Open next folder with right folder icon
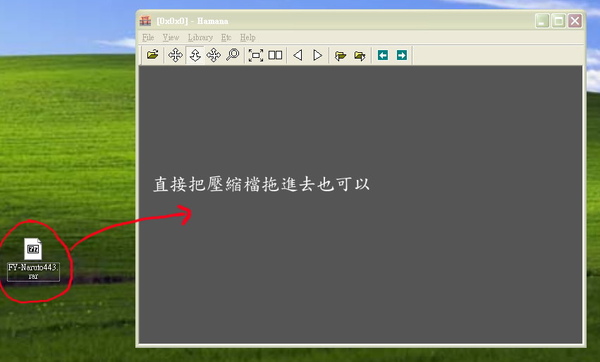 pyautogui.click(x=359, y=55)
